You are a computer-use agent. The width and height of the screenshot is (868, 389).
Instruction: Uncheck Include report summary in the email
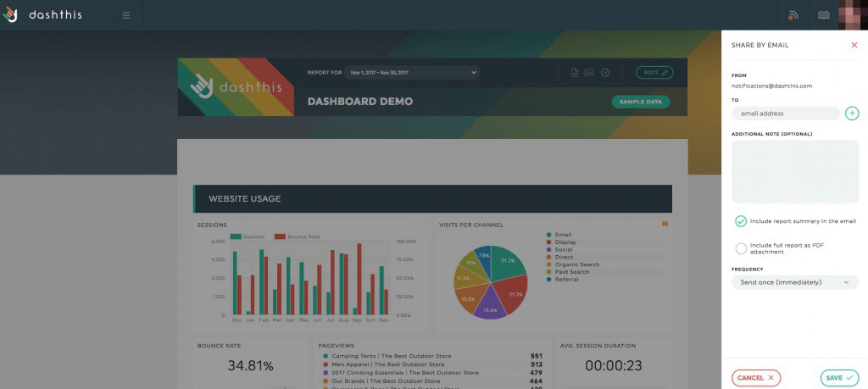(741, 221)
